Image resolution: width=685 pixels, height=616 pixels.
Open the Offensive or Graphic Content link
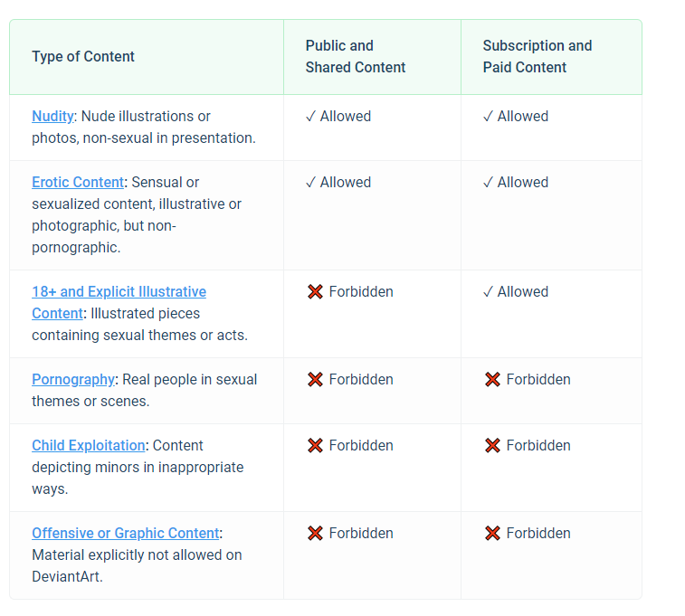point(126,534)
